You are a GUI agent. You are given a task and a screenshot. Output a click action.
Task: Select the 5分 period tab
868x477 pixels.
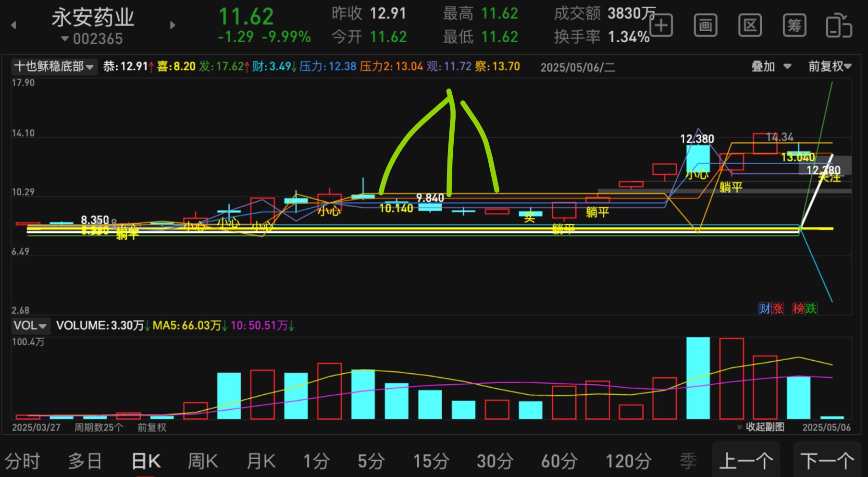[371, 461]
